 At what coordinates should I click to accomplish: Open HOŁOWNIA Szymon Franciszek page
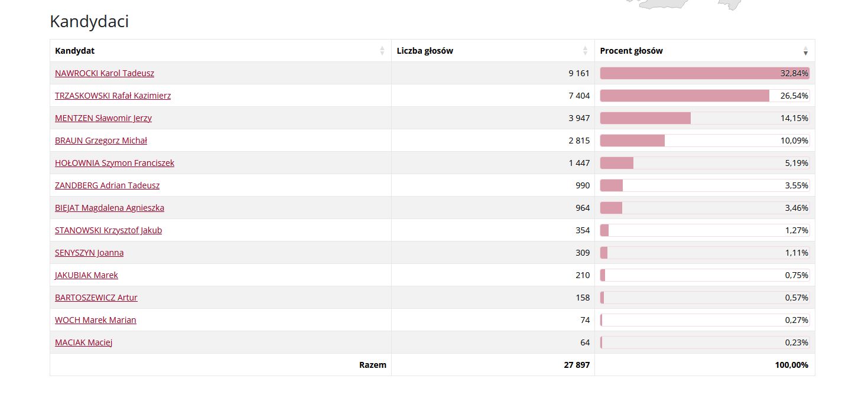click(x=115, y=163)
